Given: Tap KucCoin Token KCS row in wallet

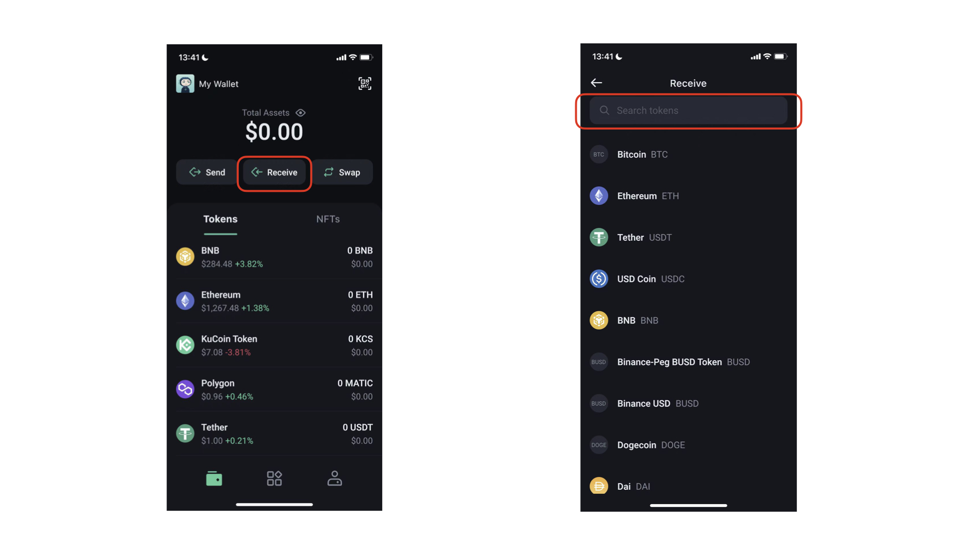Looking at the screenshot, I should [274, 344].
